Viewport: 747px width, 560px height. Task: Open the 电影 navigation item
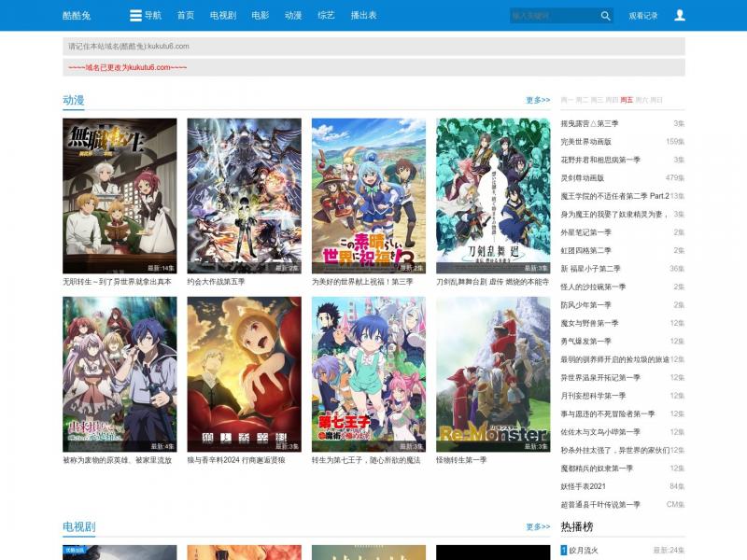[x=261, y=15]
